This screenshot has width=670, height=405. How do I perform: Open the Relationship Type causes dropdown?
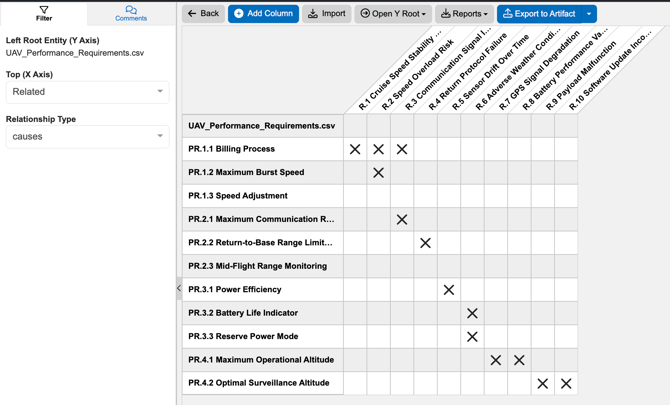88,137
